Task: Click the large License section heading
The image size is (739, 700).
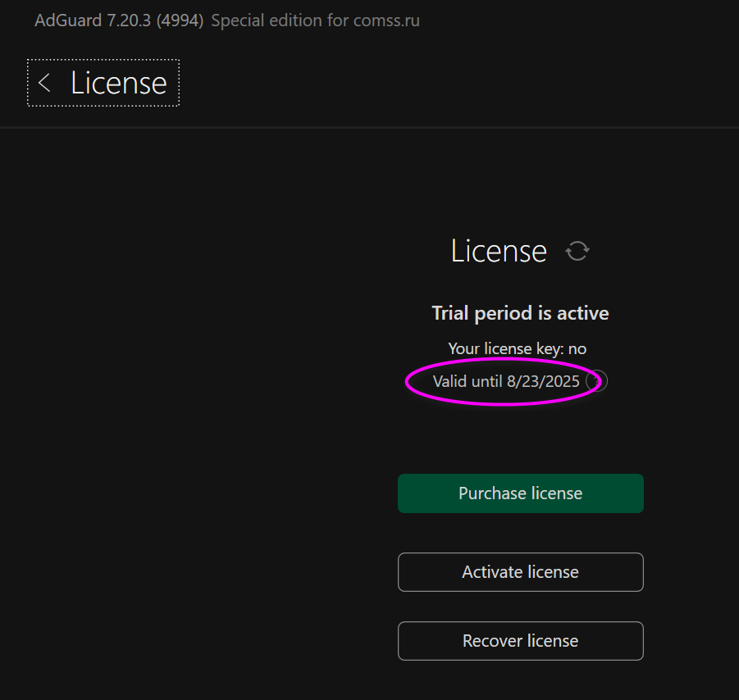Action: tap(499, 251)
